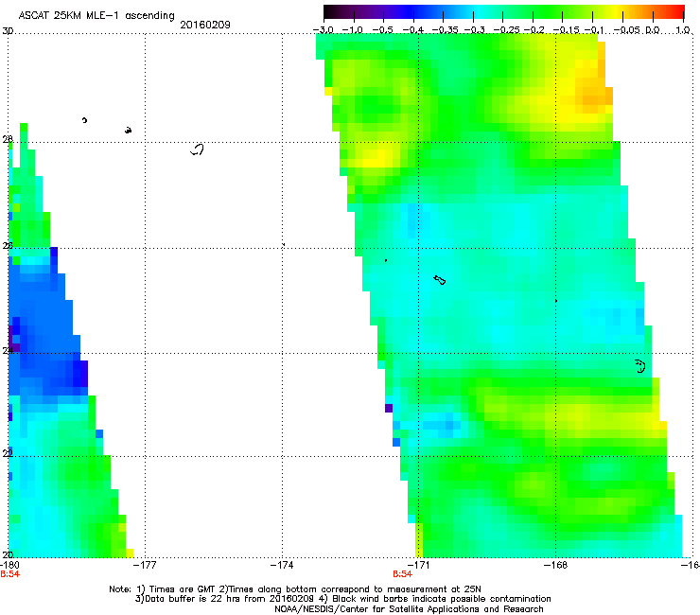The height and width of the screenshot is (615, 700).
Task: Click the -3.0 label on the color scale
Action: (x=323, y=30)
